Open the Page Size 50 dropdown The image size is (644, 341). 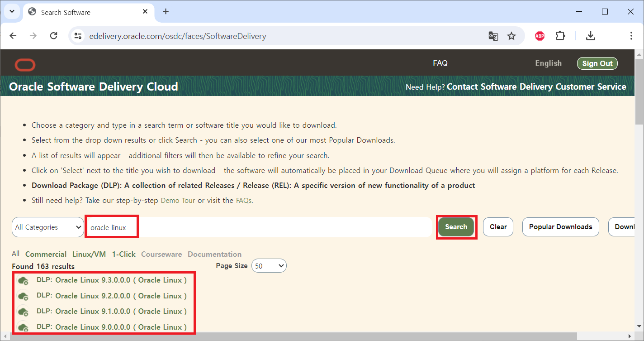pos(269,266)
